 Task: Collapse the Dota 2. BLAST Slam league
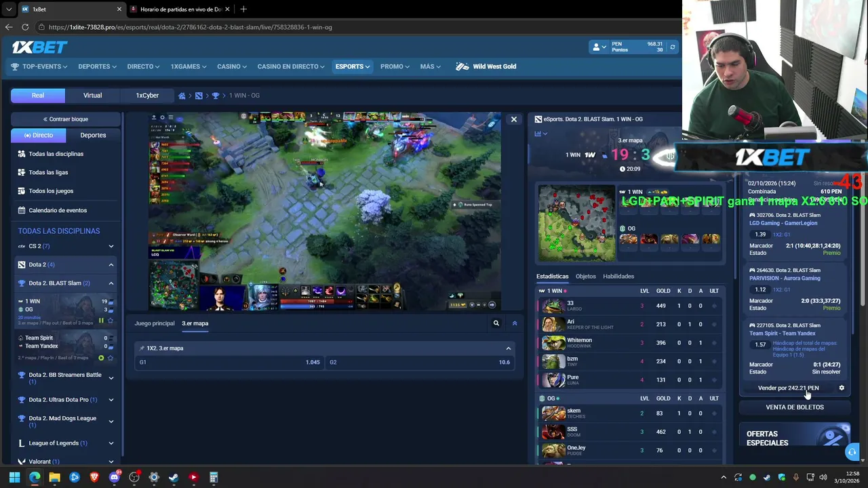[111, 283]
